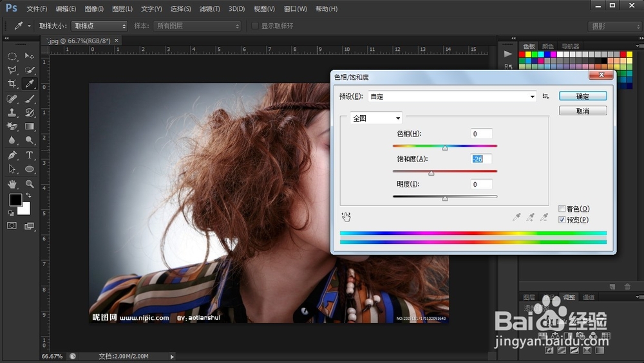
Task: Open the 文件(F) menu
Action: (37, 8)
